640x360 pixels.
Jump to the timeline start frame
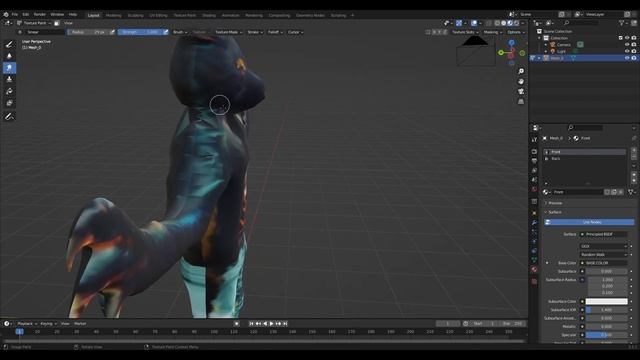pyautogui.click(x=251, y=324)
